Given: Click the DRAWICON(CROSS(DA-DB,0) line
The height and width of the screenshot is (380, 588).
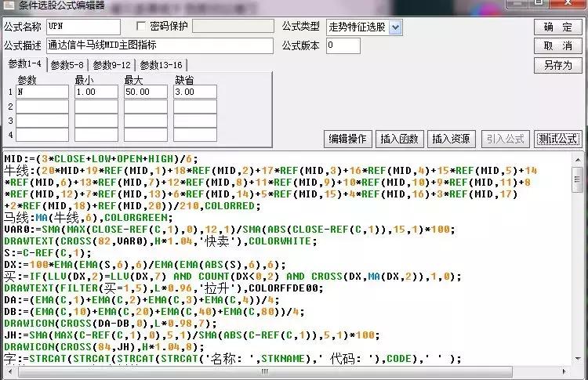Looking at the screenshot, I should (x=111, y=324).
